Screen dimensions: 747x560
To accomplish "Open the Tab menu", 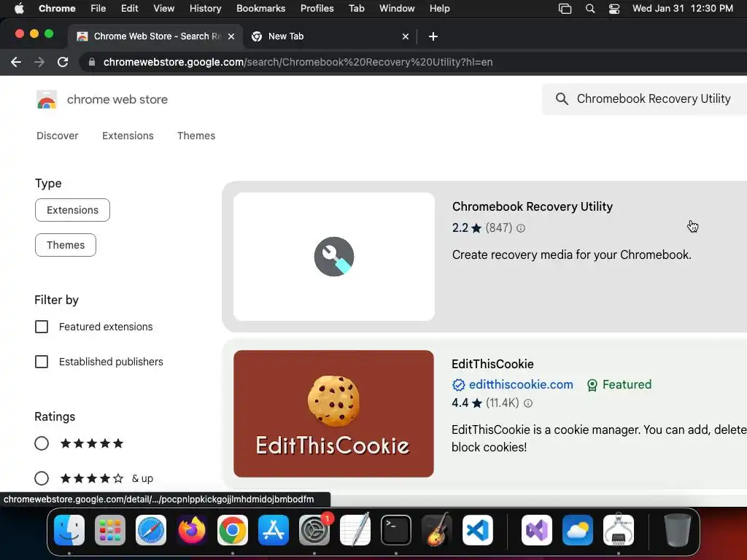I will pyautogui.click(x=356, y=8).
